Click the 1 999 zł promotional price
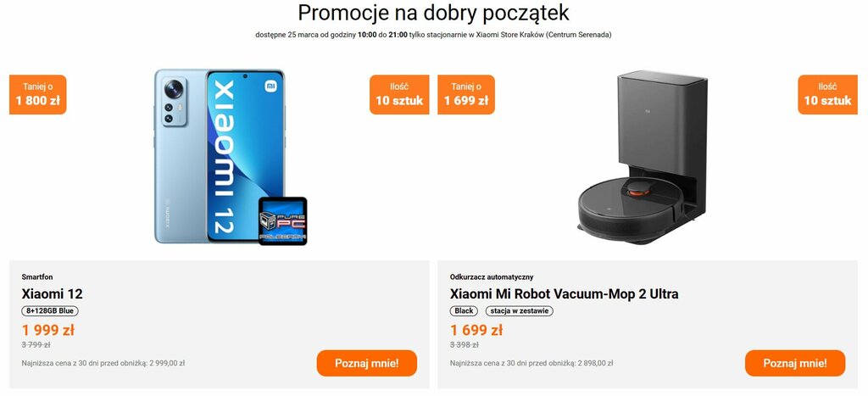 click(48, 330)
